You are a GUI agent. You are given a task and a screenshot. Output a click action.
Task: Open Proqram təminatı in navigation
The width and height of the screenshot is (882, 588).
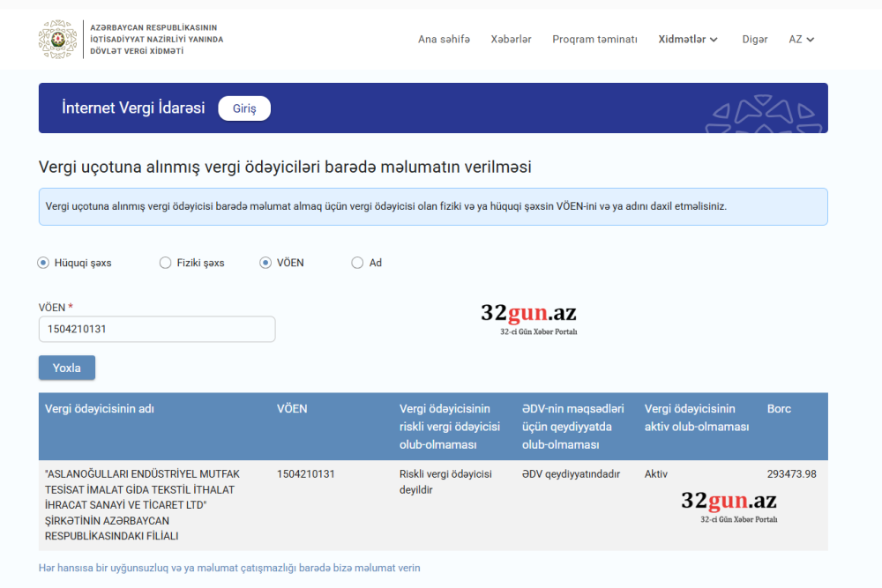(x=594, y=40)
